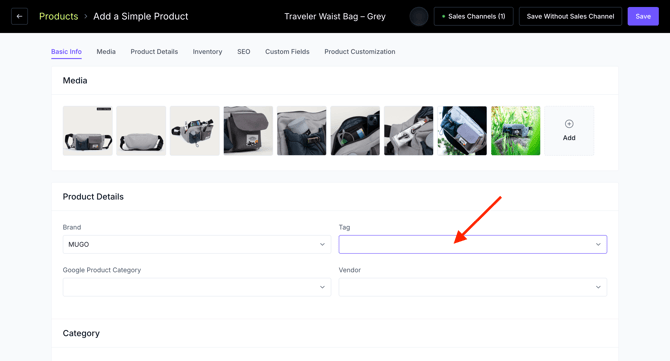Select sixth thumbnail of bag interior
The height and width of the screenshot is (361, 670).
[x=355, y=131]
